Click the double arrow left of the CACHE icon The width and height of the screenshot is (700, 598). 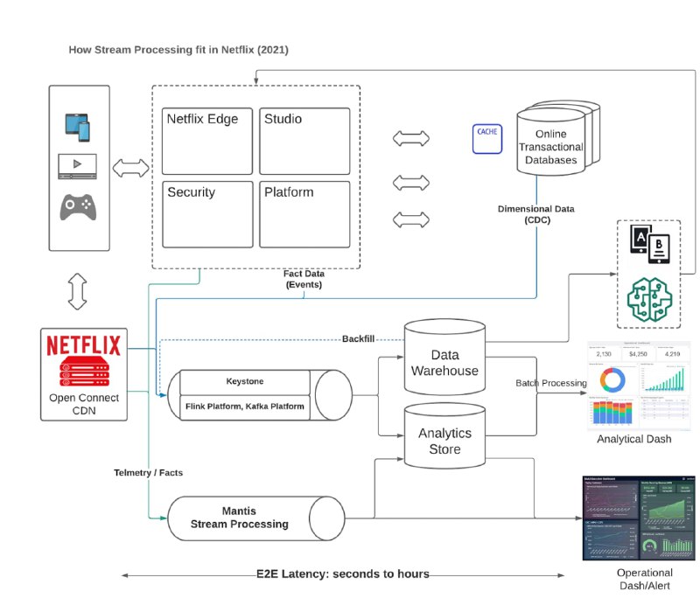[411, 139]
